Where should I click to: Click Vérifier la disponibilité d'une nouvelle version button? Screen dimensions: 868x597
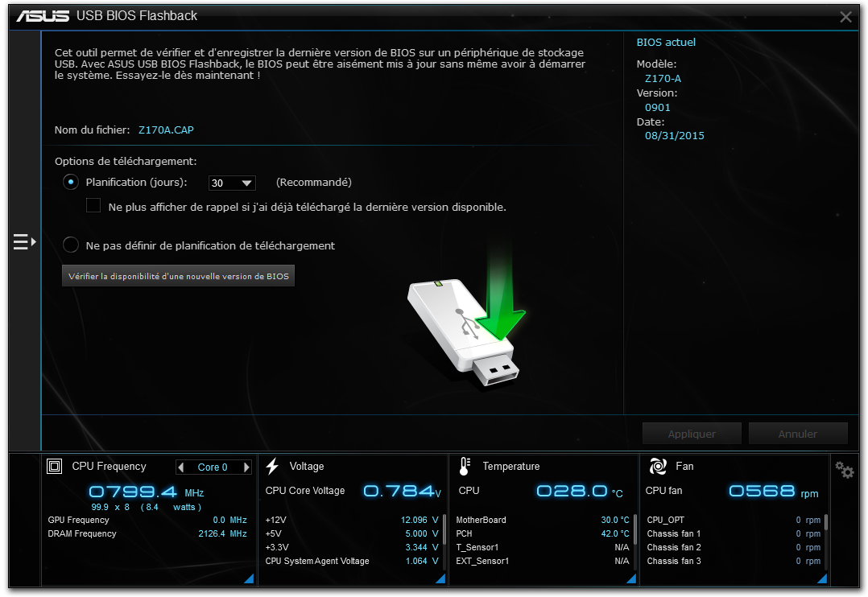click(179, 276)
